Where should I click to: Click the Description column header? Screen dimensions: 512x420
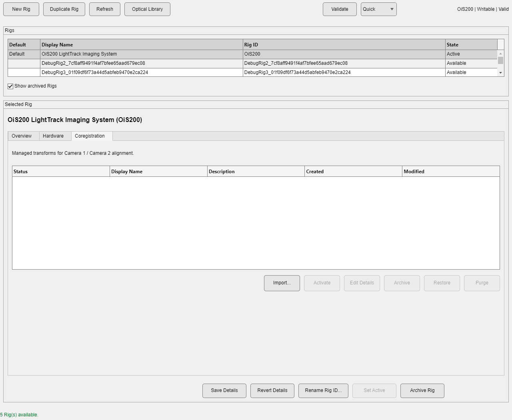click(x=256, y=172)
